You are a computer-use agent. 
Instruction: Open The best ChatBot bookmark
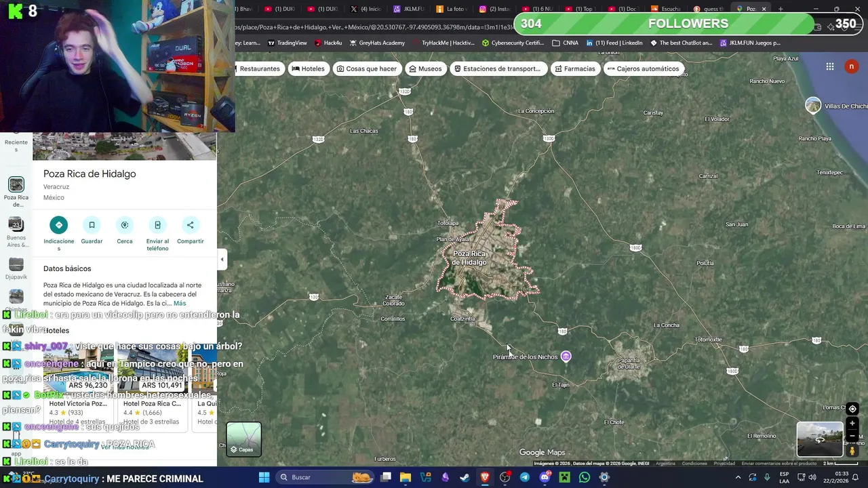pyautogui.click(x=682, y=43)
